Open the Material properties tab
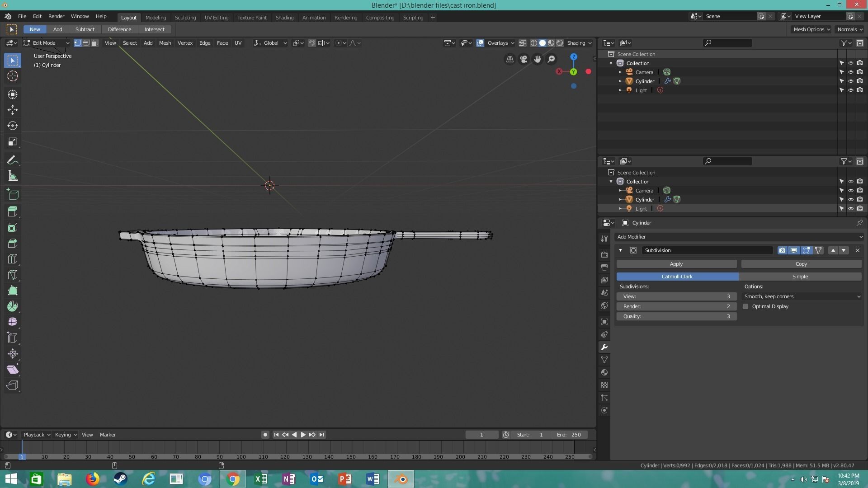868x488 pixels. 604,372
